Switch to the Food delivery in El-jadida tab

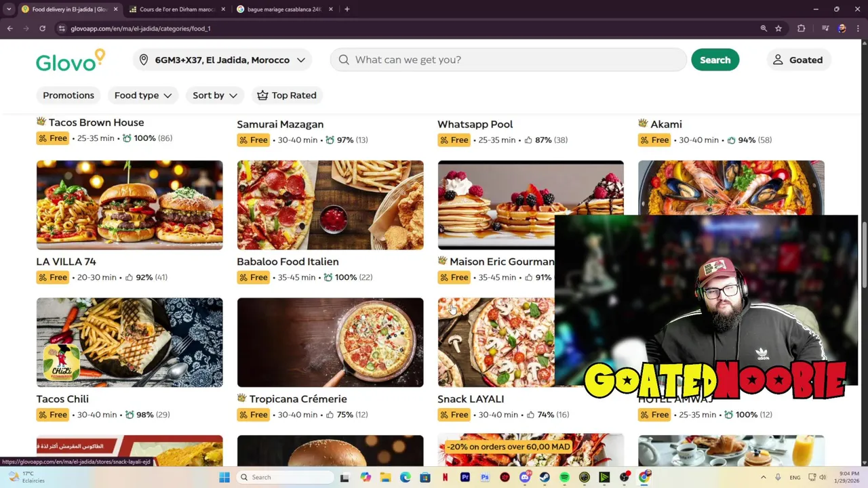point(70,9)
